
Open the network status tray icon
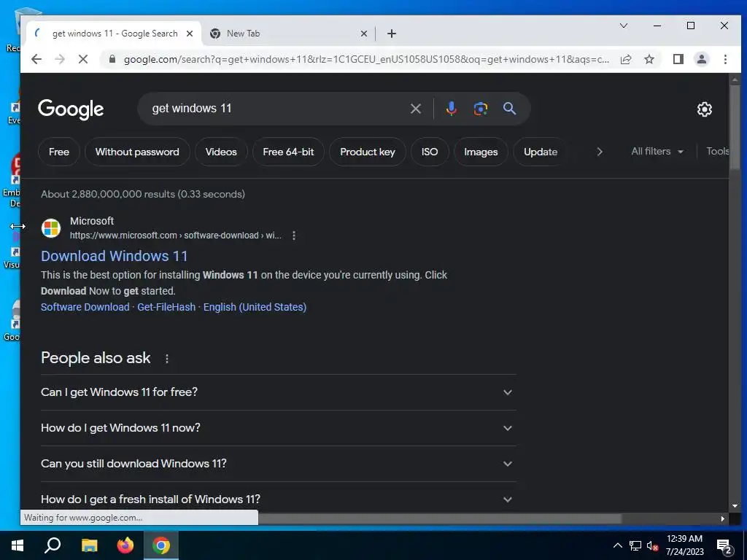[x=635, y=545]
